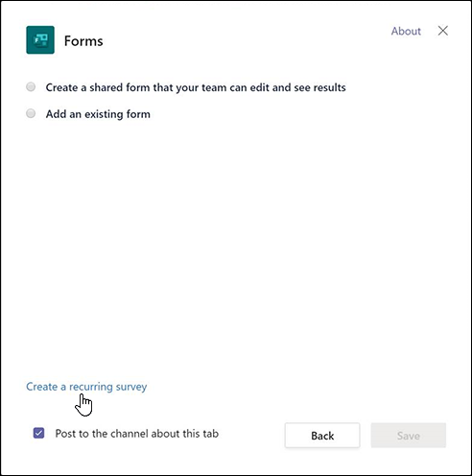The width and height of the screenshot is (472, 476).
Task: Dismiss the tab setup using the cross icon
Action: [443, 31]
